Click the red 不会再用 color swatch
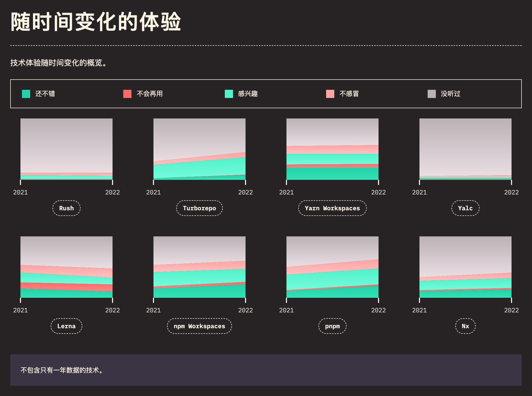The image size is (532, 396). point(127,94)
